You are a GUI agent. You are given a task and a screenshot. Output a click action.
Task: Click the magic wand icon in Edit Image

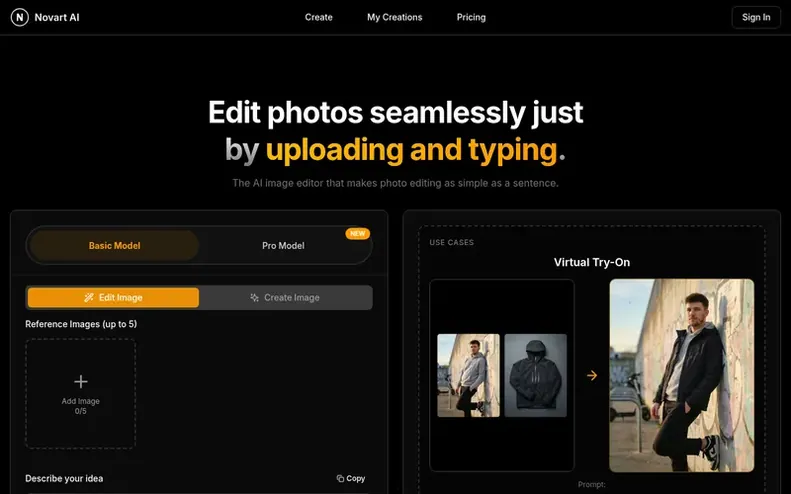pyautogui.click(x=89, y=298)
